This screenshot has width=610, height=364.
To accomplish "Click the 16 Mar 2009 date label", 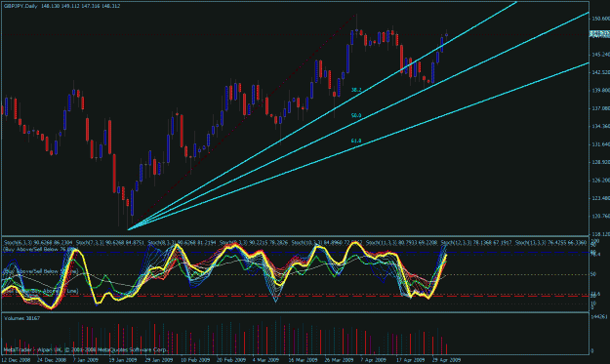I will click(x=303, y=360).
